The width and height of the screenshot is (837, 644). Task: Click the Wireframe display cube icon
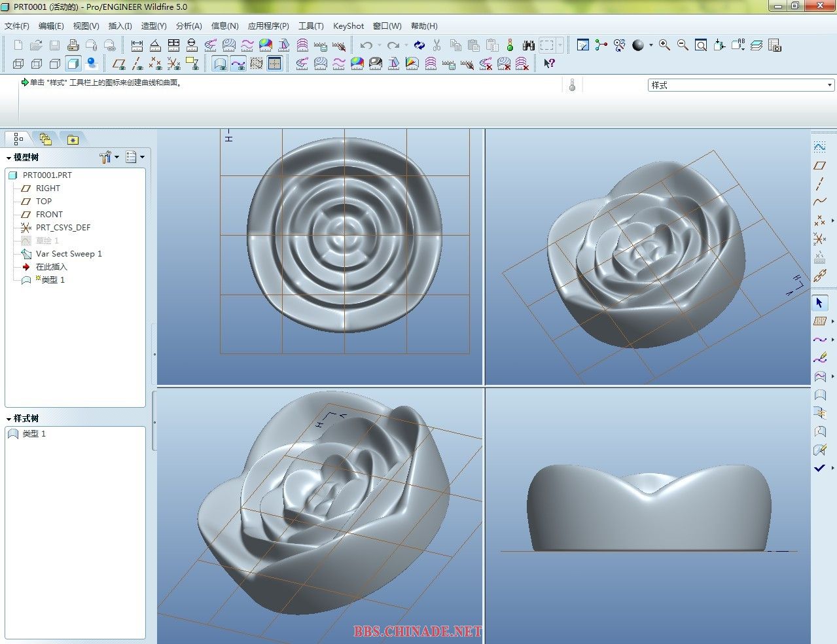[x=18, y=63]
